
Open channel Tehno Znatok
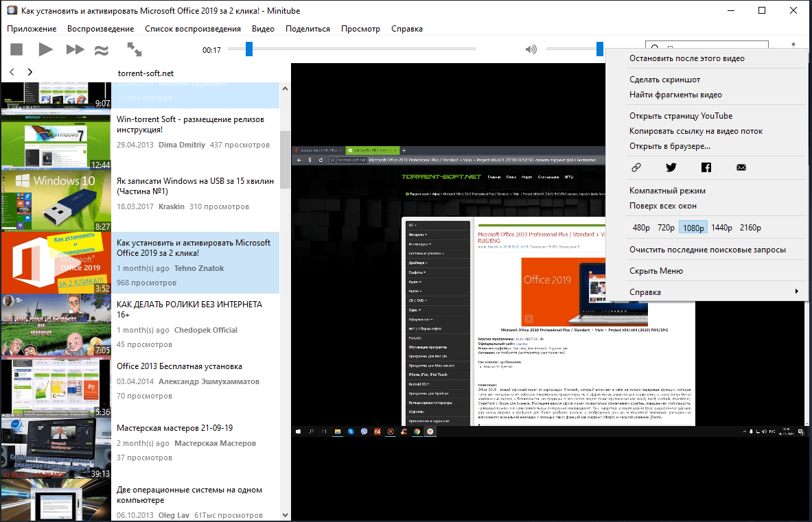click(x=199, y=268)
